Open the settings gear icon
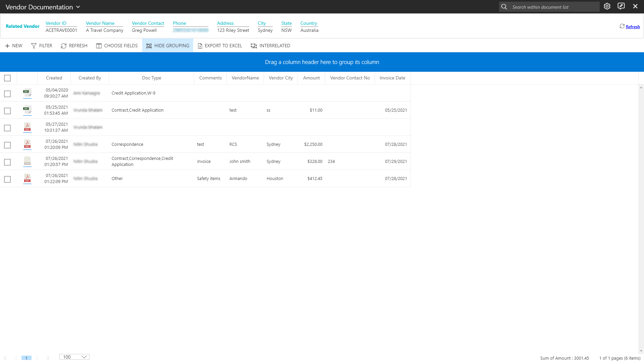Viewport: 644px width, 362px height. pos(607,6)
